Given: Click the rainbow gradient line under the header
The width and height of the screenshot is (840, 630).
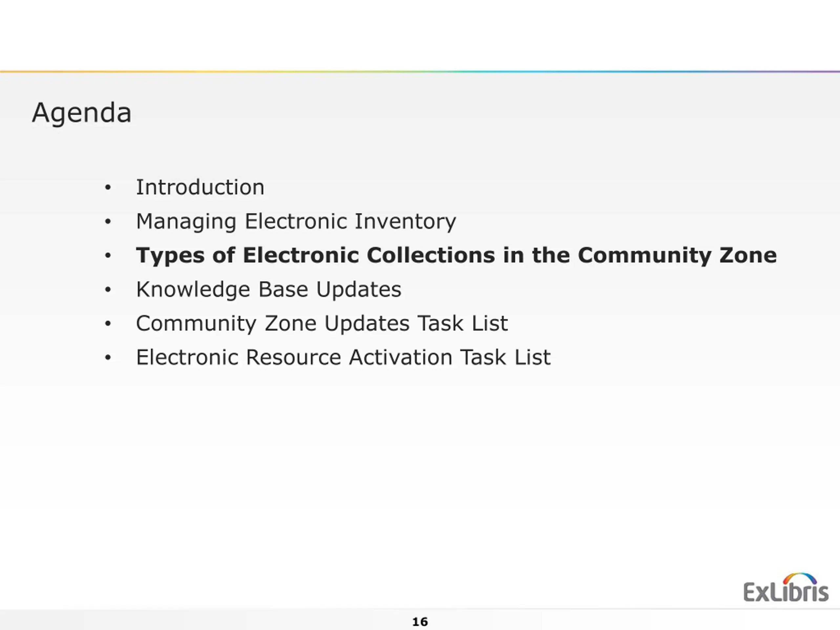Looking at the screenshot, I should tap(420, 72).
